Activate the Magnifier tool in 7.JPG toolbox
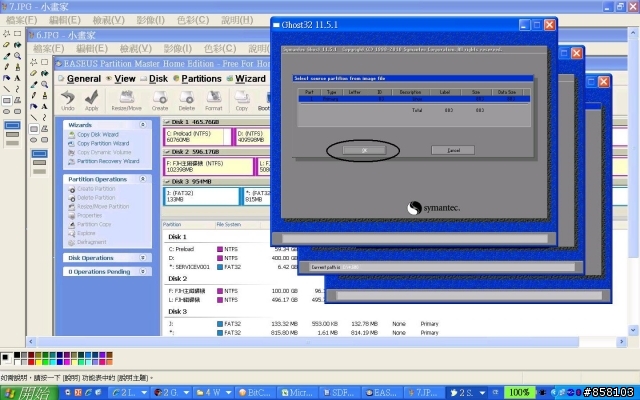 [18, 56]
